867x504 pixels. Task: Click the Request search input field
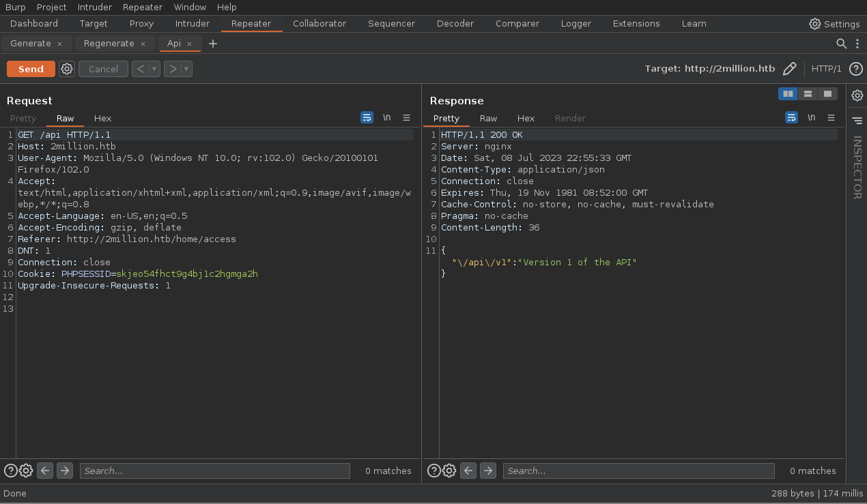(x=215, y=471)
